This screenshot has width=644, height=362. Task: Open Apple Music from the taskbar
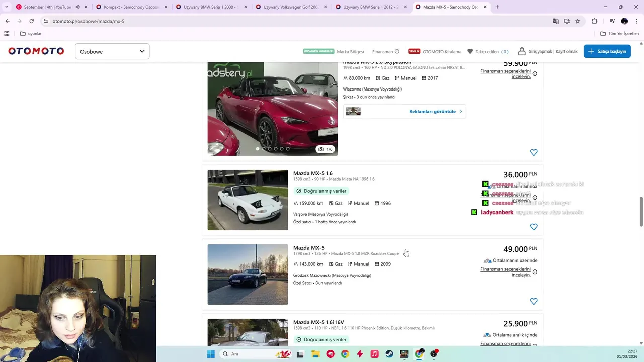[x=374, y=354]
